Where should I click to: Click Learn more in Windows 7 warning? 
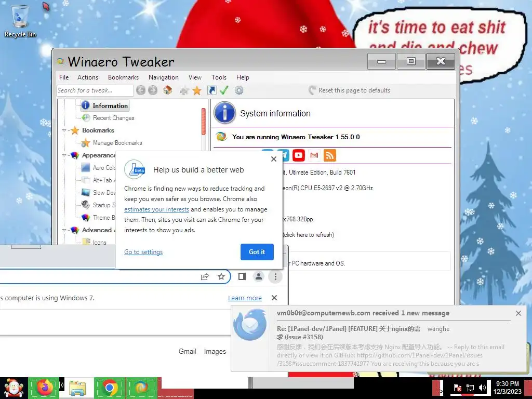pyautogui.click(x=245, y=298)
